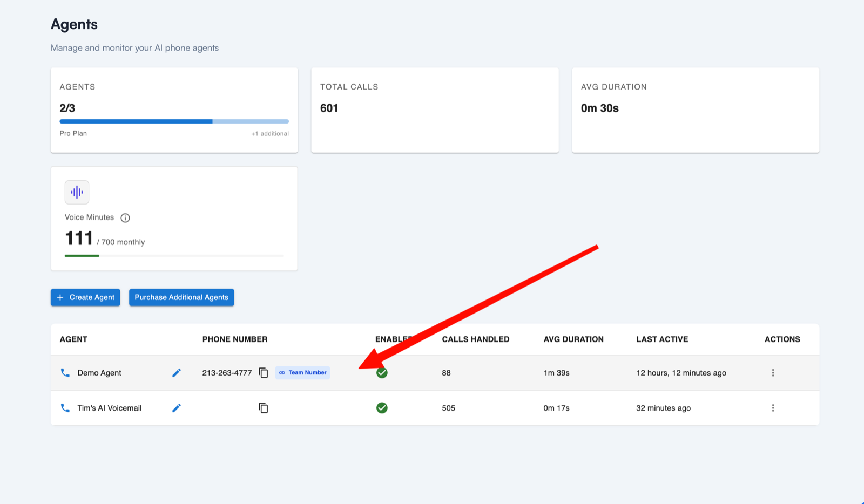Screen dimensions: 864x504
Task: Click '32 minutes ago' cell
Action: (663, 408)
